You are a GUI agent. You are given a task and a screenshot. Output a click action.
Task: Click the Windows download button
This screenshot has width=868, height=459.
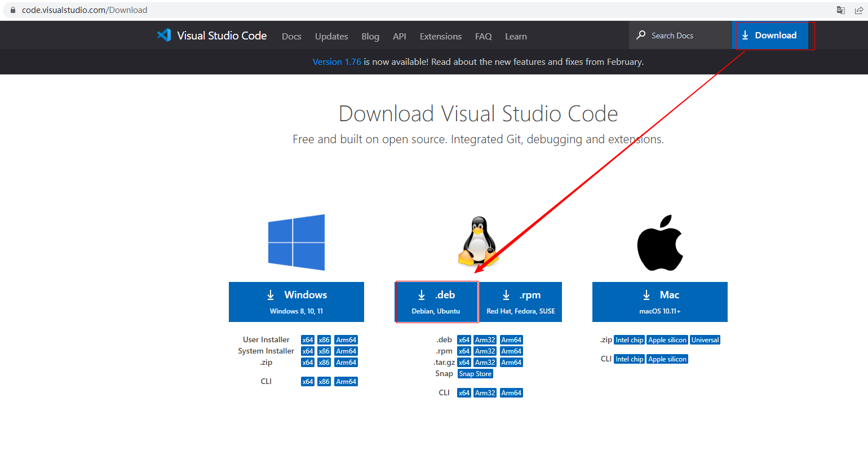(296, 302)
